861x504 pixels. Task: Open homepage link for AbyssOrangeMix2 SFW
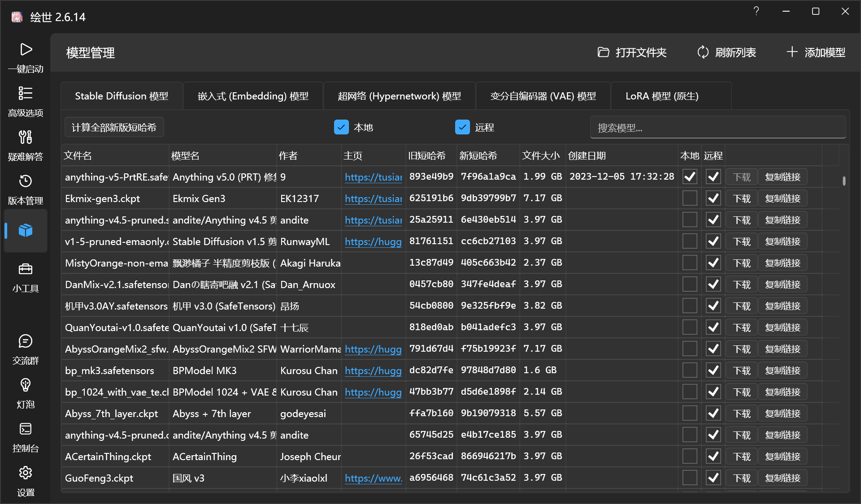point(373,349)
